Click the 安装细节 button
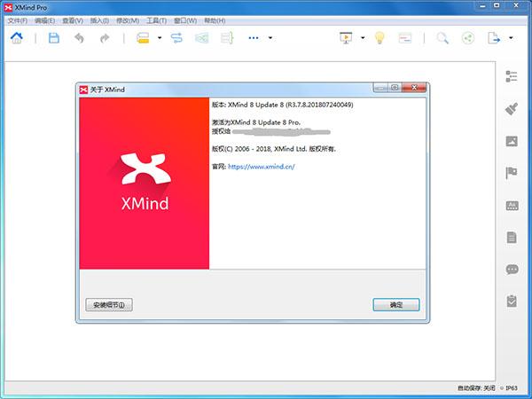 (109, 305)
